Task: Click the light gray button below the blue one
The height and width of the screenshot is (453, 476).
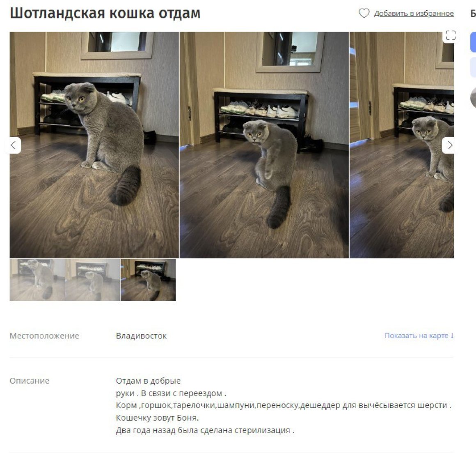Action: pos(473,67)
